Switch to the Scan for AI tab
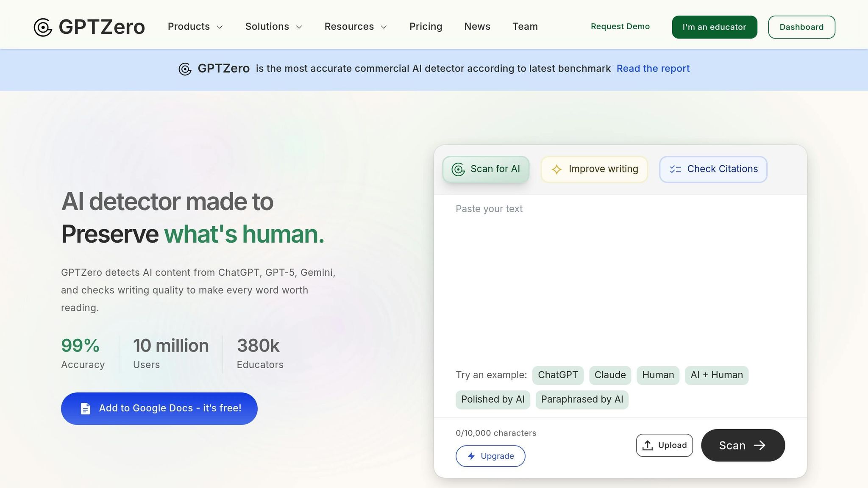Screen dimensions: 868x488 (486, 169)
